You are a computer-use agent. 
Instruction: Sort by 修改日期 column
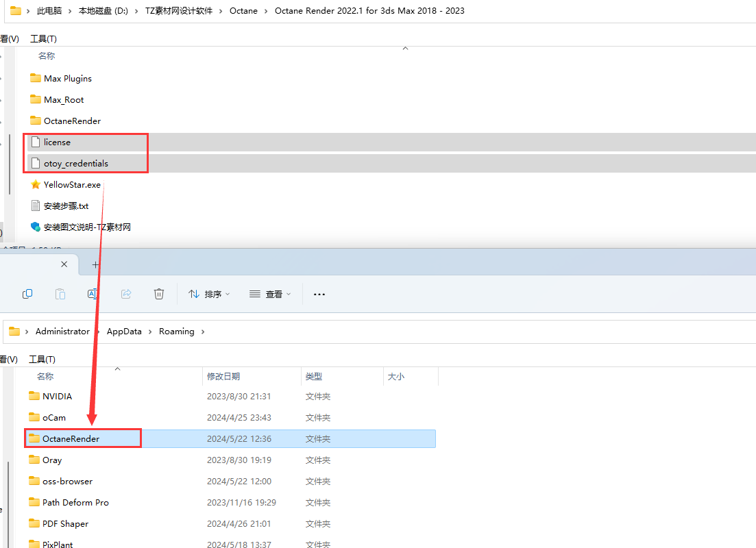coord(223,377)
